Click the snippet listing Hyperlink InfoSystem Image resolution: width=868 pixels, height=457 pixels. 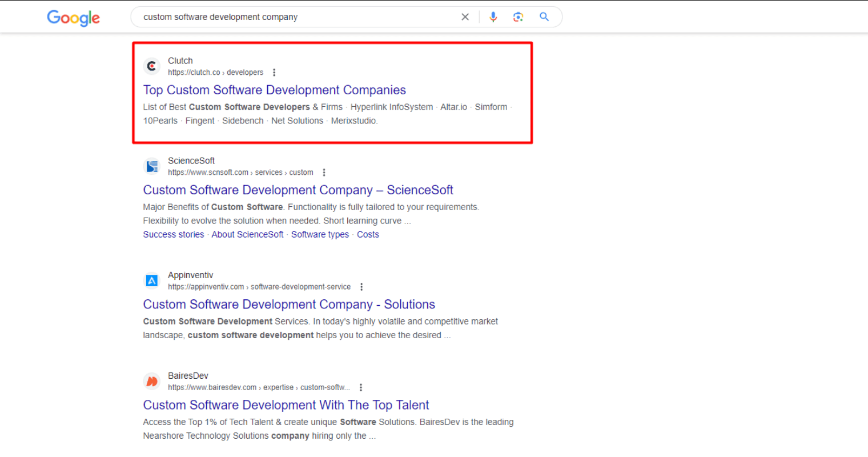tap(328, 114)
